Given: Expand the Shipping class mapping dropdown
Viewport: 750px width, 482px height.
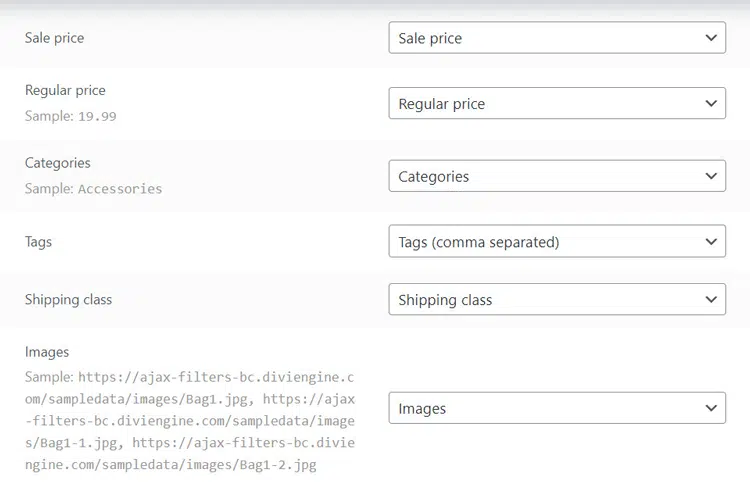Looking at the screenshot, I should click(557, 299).
